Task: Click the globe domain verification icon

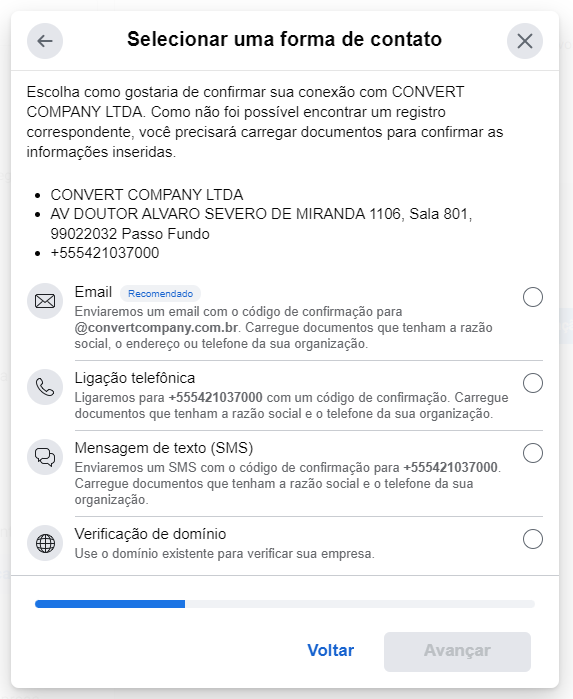Action: (x=45, y=543)
